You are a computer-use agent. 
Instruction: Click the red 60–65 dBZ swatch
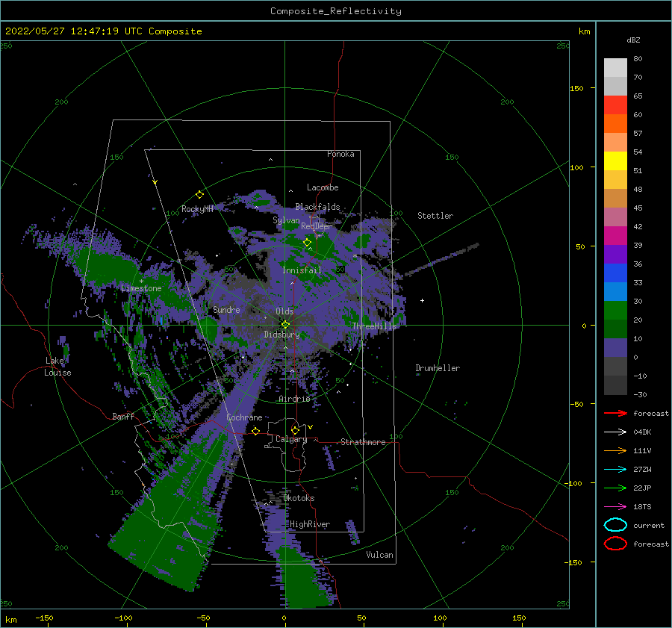(x=615, y=105)
